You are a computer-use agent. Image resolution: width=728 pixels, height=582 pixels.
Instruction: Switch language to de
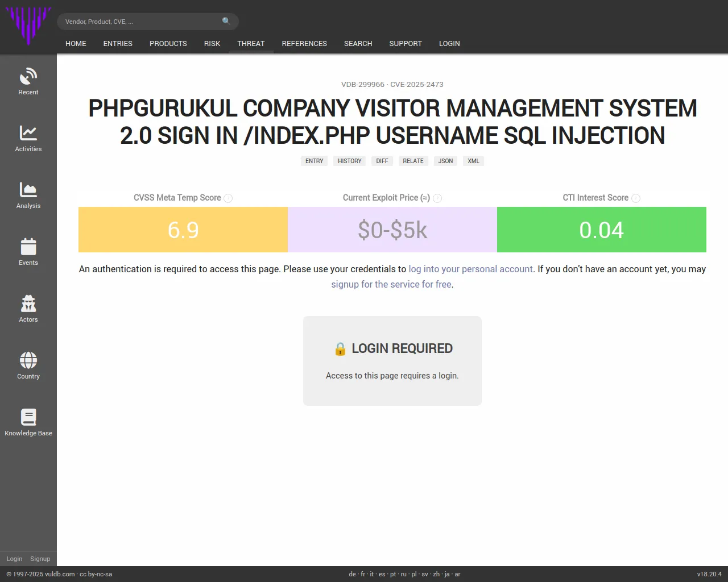(x=353, y=574)
